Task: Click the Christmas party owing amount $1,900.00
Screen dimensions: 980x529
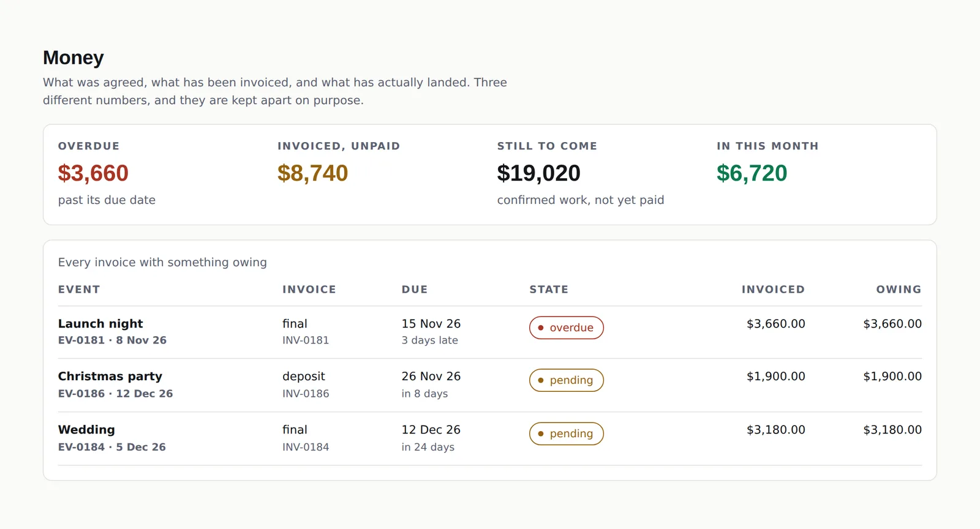Action: coord(892,377)
